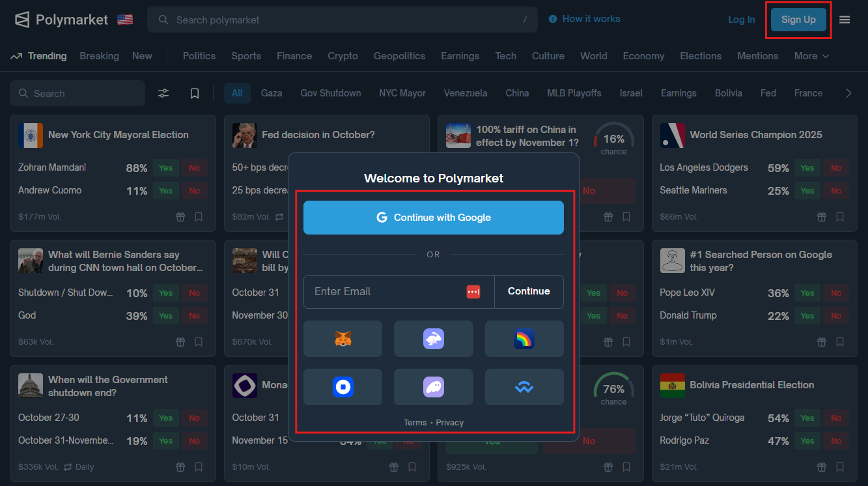Screen dimensions: 868x486
Task: Open the hamburger menu
Action: point(845,20)
